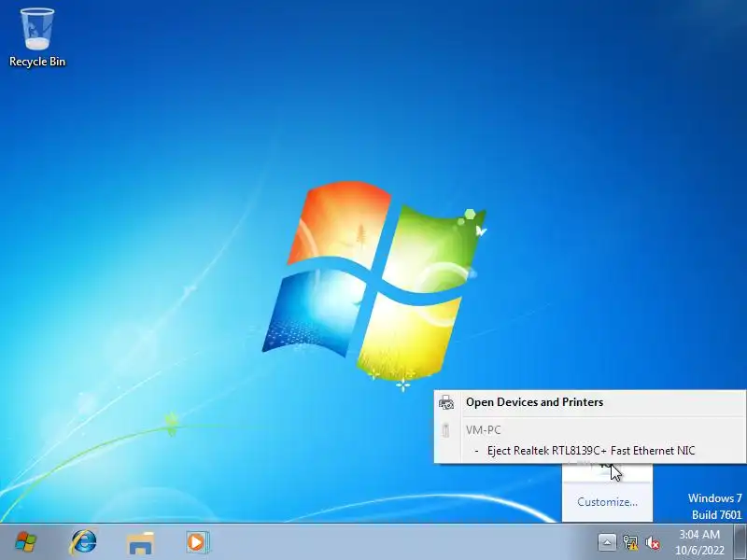Launch Windows Media Player from taskbar
This screenshot has height=560, width=747.
pyautogui.click(x=197, y=542)
